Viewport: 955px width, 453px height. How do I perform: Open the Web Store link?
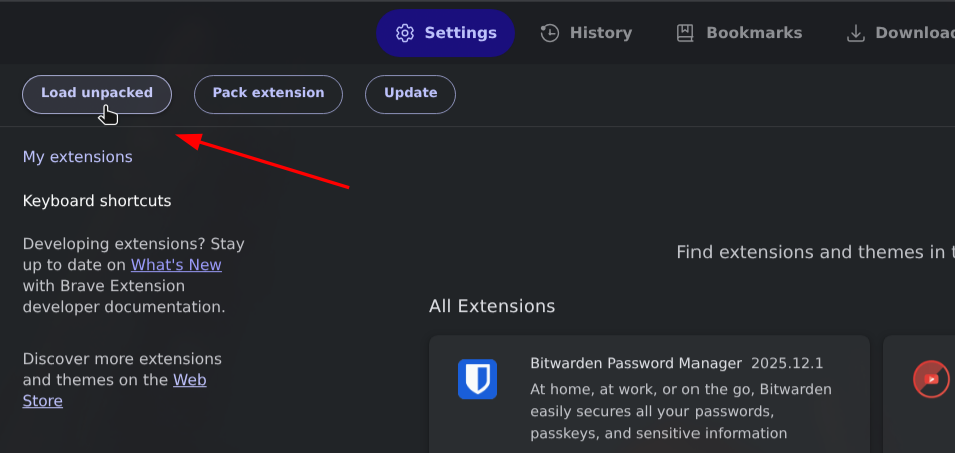click(190, 380)
